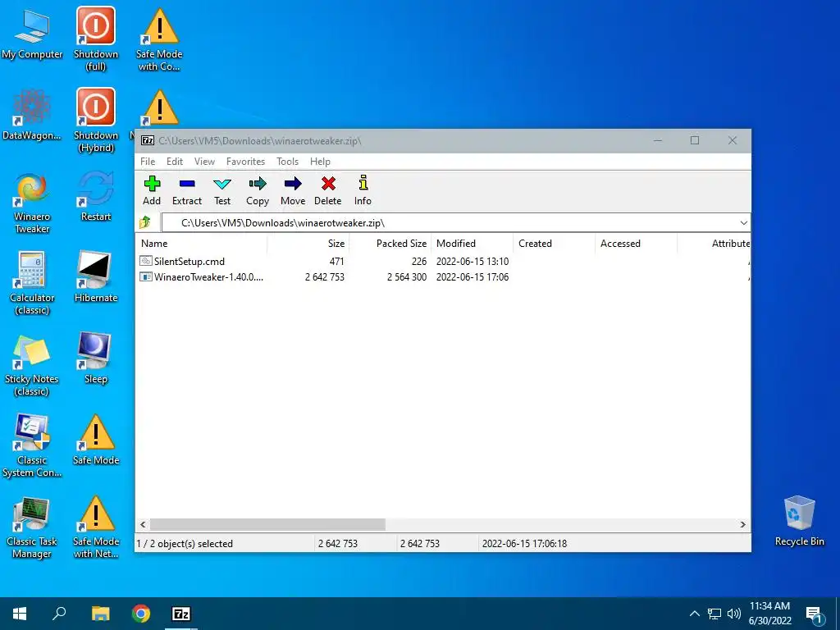Select DataWagon desktop shortcut
The image size is (840, 630).
pyautogui.click(x=32, y=115)
